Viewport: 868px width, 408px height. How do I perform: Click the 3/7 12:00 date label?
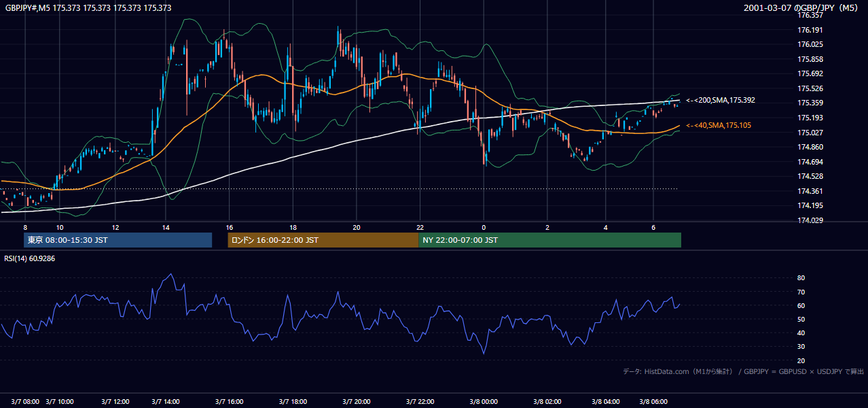pos(115,402)
